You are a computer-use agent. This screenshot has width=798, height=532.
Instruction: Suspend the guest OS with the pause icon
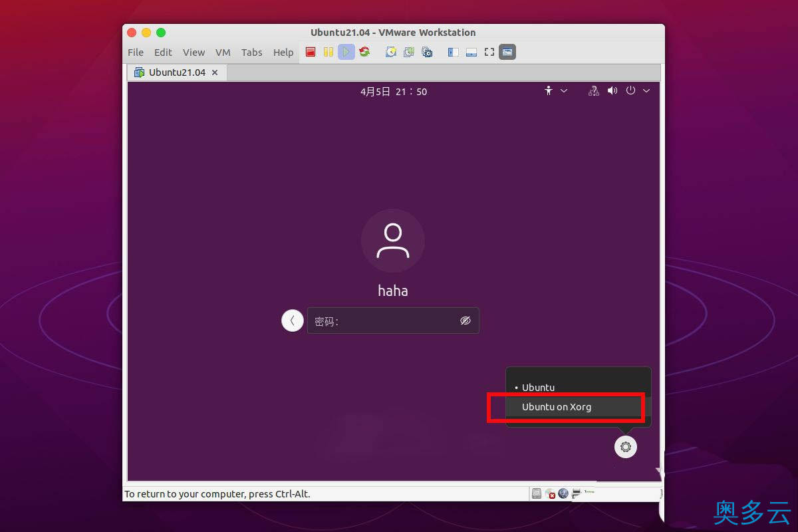329,52
